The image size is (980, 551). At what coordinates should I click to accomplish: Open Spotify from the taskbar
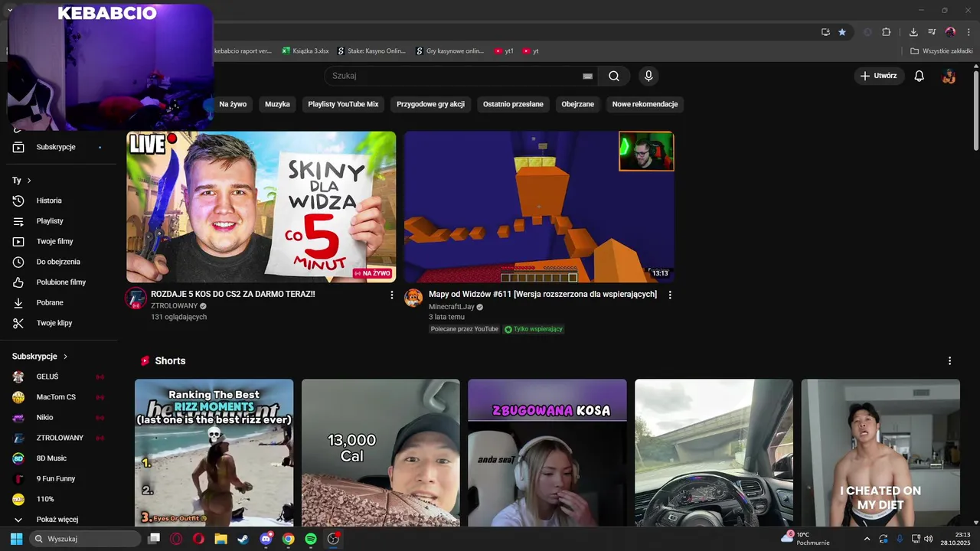(311, 539)
